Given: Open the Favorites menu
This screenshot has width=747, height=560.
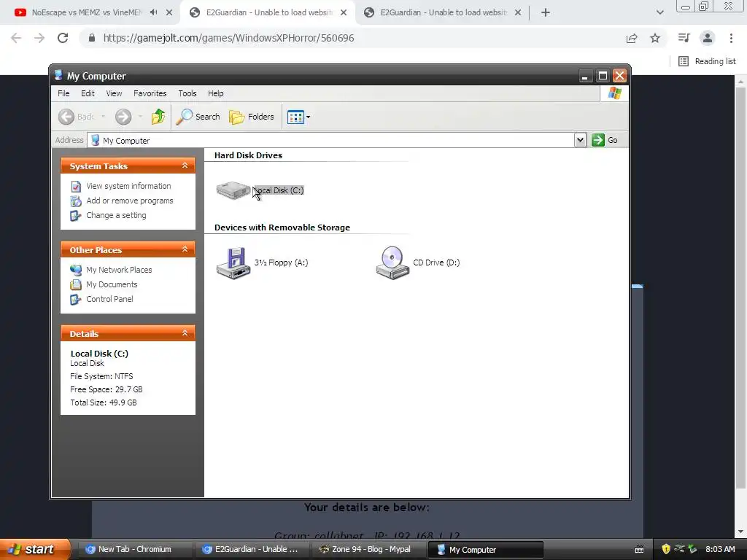Looking at the screenshot, I should [150, 93].
